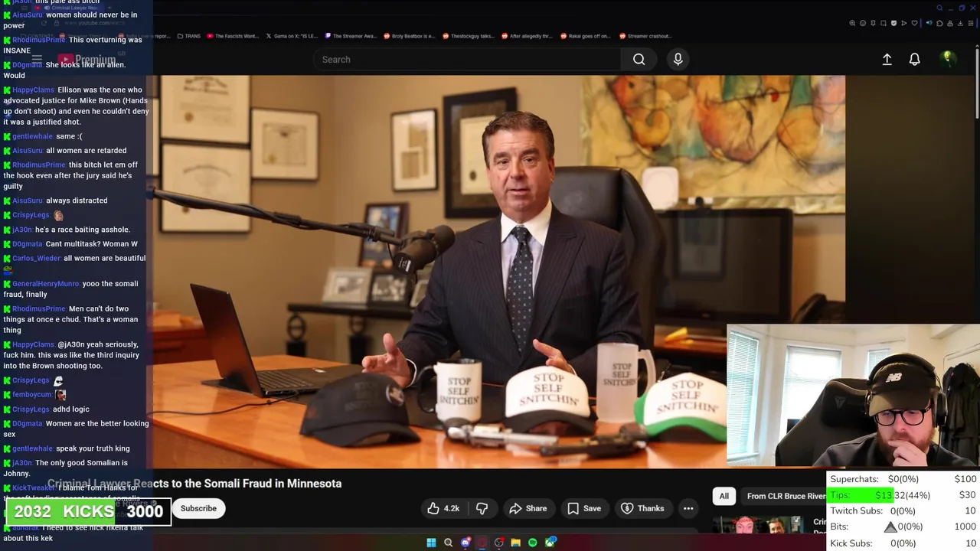Click the tab search icon in title bar

(939, 8)
